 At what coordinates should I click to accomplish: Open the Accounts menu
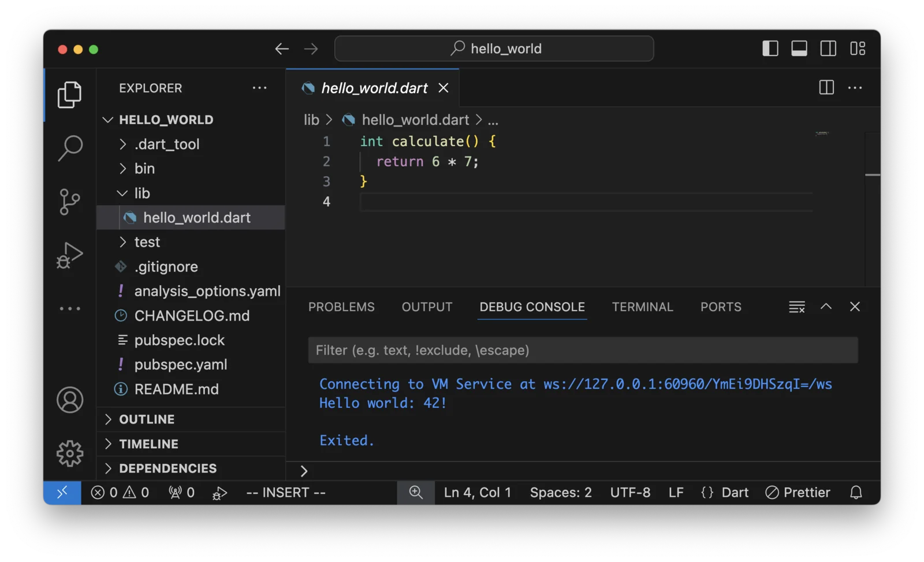tap(70, 400)
